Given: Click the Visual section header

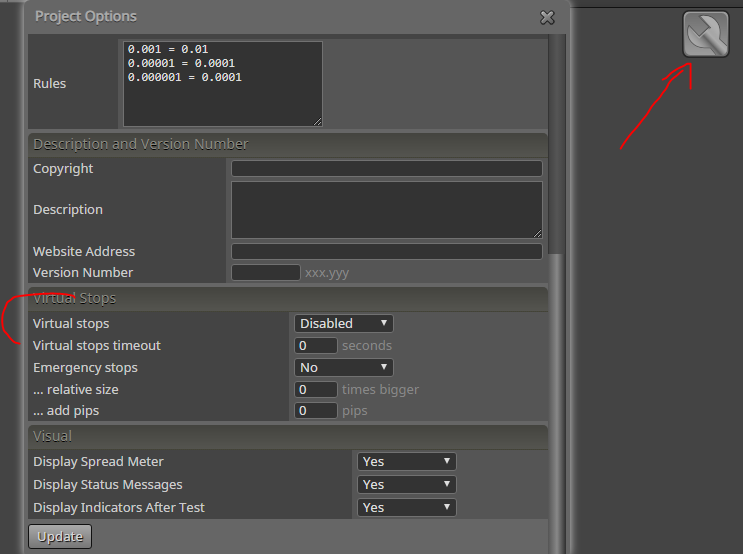Looking at the screenshot, I should point(288,436).
